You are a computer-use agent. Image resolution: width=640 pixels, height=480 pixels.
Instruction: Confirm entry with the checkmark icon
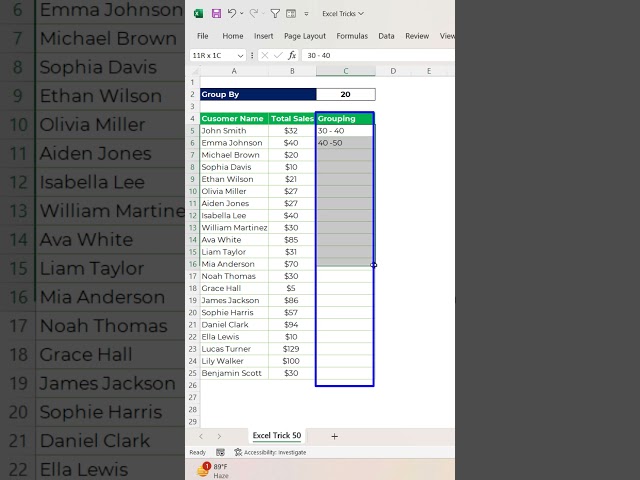click(278, 55)
